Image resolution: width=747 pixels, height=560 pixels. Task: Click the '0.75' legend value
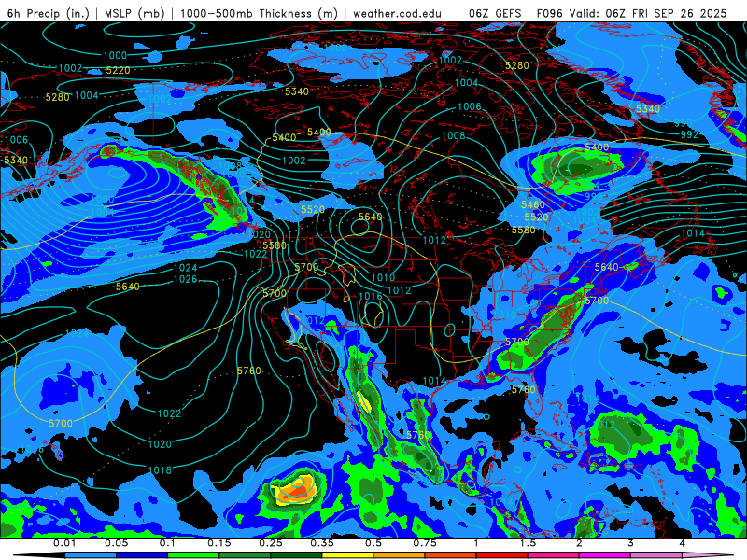click(425, 543)
